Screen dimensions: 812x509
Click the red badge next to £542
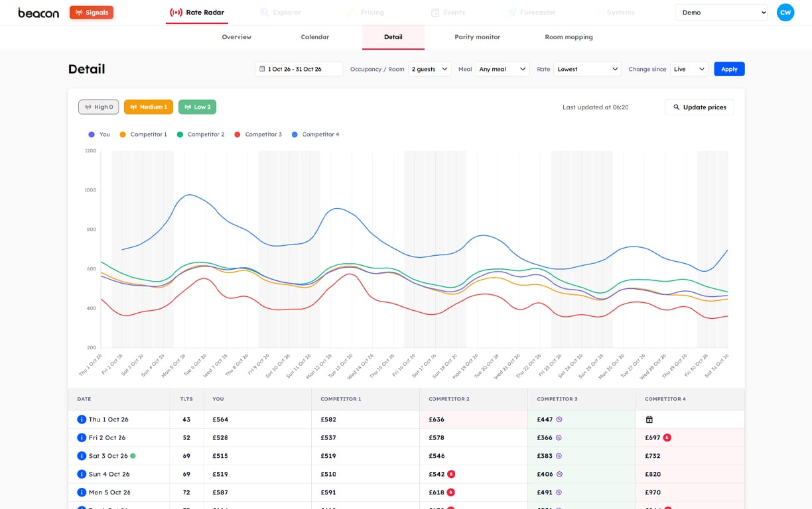click(x=451, y=474)
